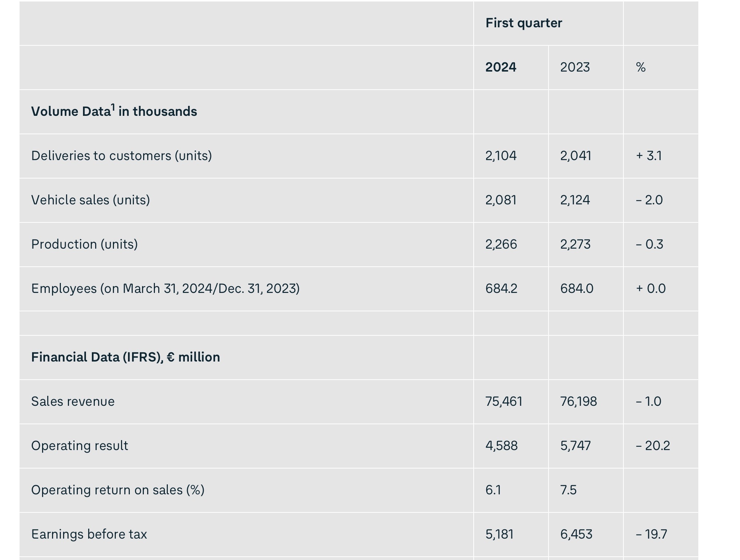Click the Employees row label

click(x=165, y=288)
